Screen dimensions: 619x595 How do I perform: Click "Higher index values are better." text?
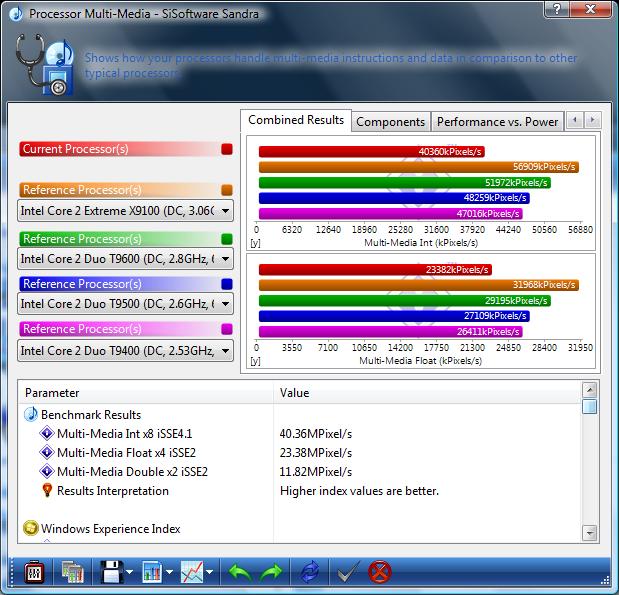(359, 491)
